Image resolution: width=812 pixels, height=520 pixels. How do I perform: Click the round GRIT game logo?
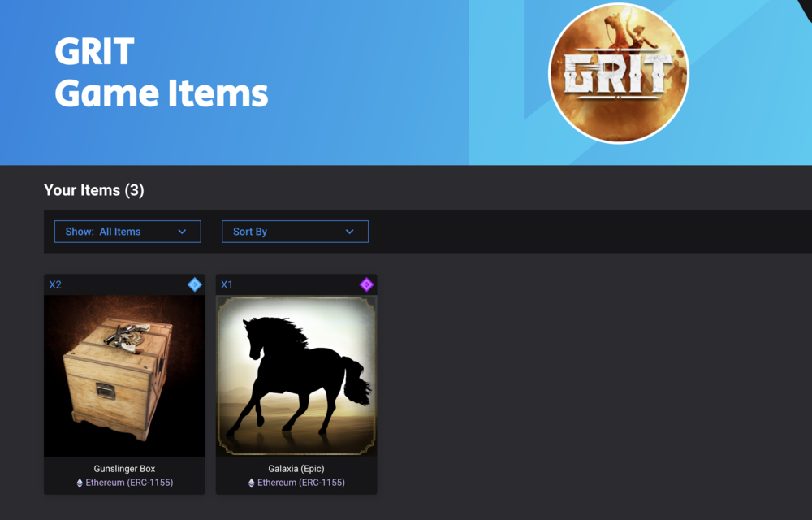click(618, 73)
